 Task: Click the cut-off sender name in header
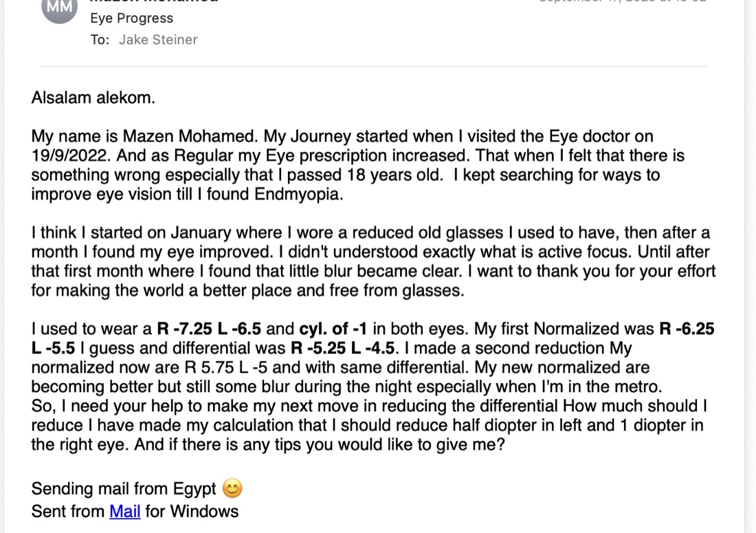coord(154,1)
